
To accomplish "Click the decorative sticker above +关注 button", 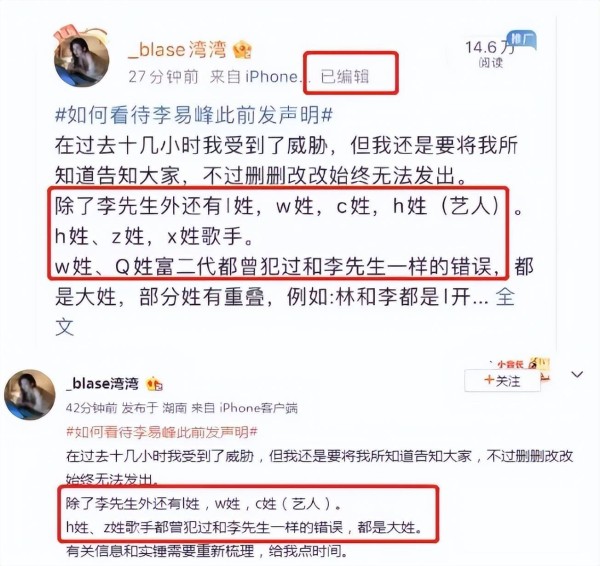I will pos(522,364).
